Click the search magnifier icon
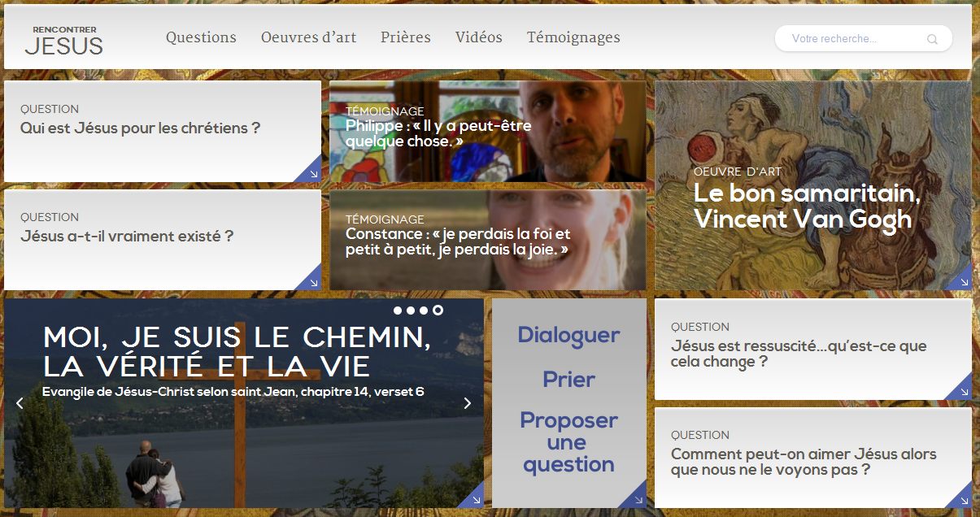Screen dimensions: 980x517 tap(932, 39)
